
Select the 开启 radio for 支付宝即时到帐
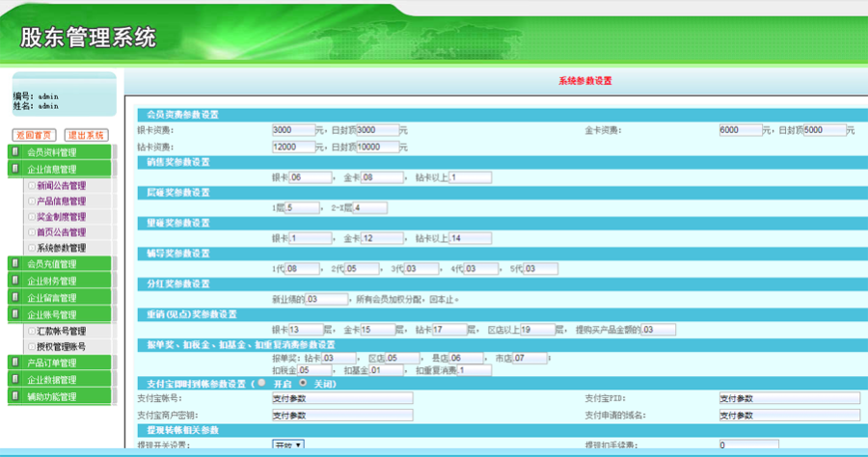[x=261, y=383]
